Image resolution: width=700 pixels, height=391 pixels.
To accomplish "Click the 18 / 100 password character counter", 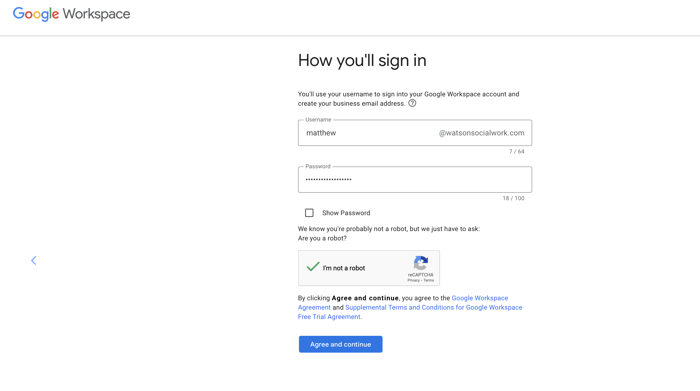I will 513,198.
